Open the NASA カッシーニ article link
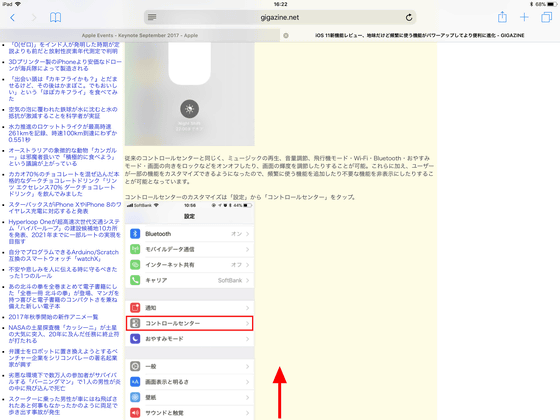The width and height of the screenshot is (560, 420). [63, 334]
